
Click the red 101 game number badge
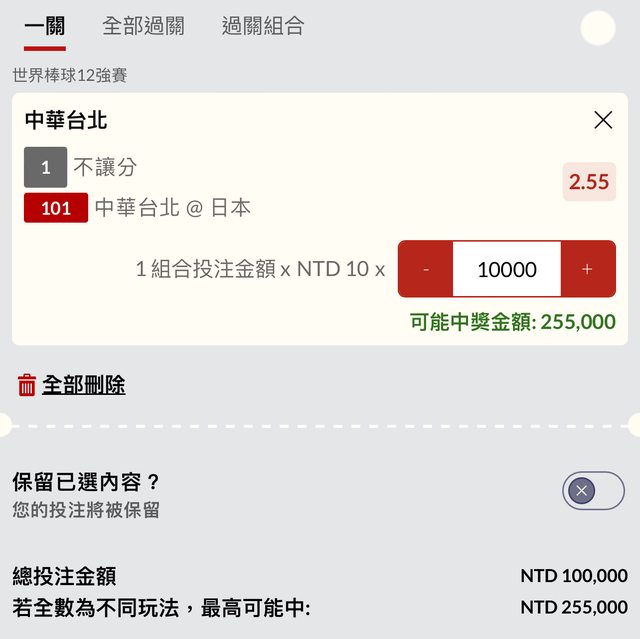56,208
